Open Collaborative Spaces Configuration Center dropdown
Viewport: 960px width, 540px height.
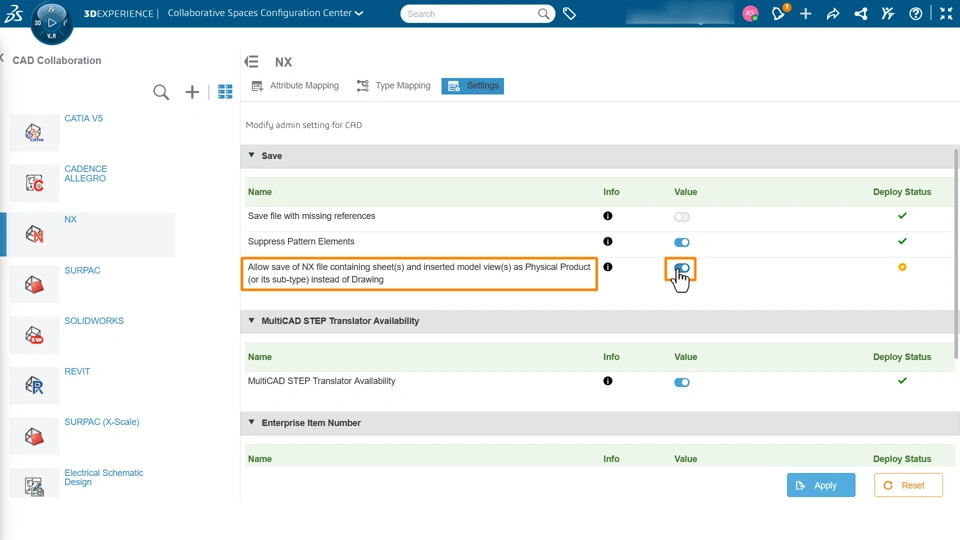(x=265, y=13)
